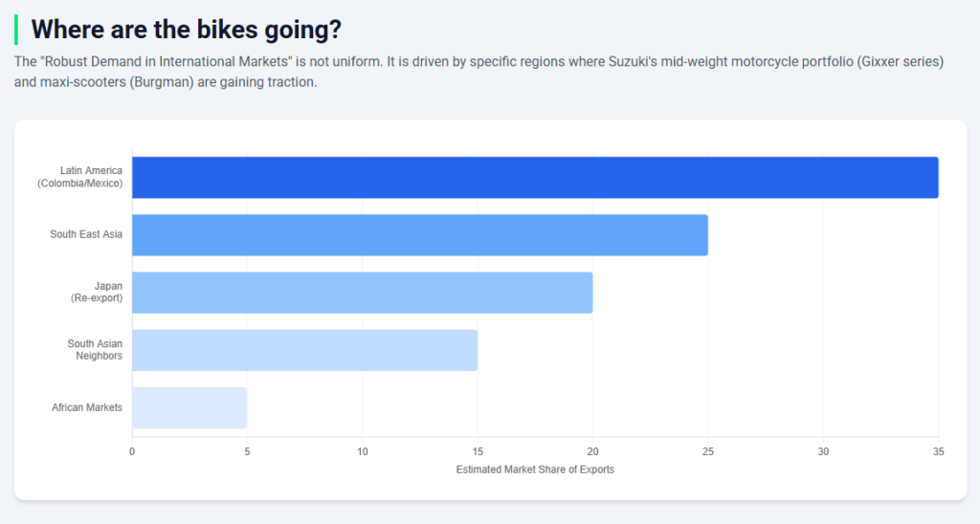Click the 5 tick label on x-axis
The width and height of the screenshot is (980, 524).
247,451
